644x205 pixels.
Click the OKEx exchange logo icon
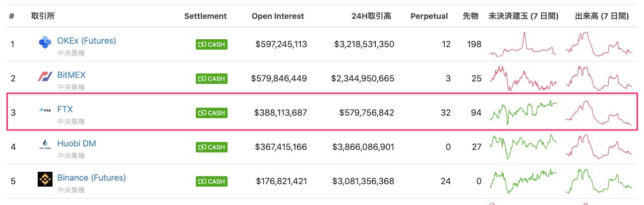[45, 43]
